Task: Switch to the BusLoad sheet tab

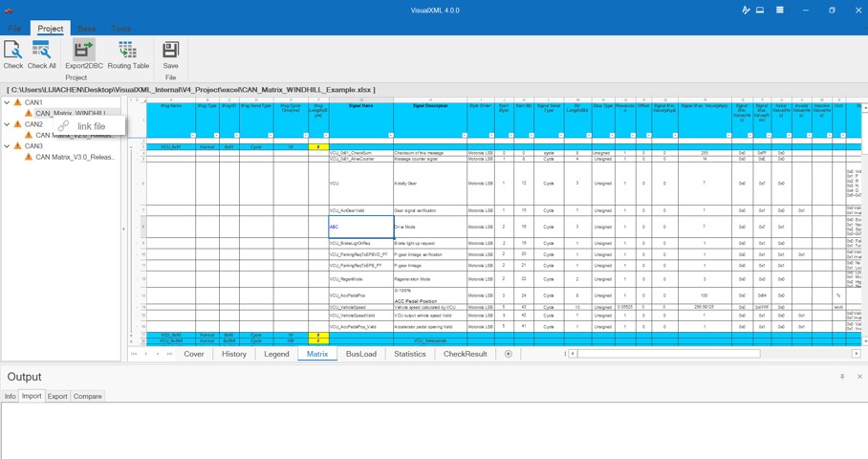Action: [x=360, y=354]
